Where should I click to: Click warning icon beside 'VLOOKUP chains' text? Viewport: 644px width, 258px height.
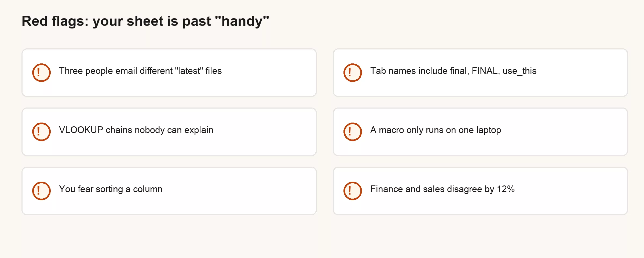pos(41,132)
